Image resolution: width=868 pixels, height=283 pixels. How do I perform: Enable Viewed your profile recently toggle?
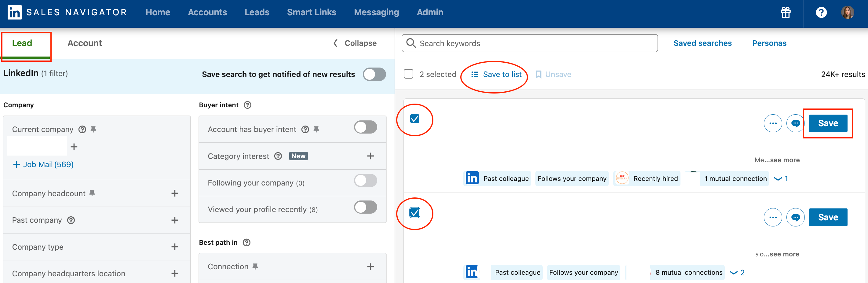tap(365, 207)
